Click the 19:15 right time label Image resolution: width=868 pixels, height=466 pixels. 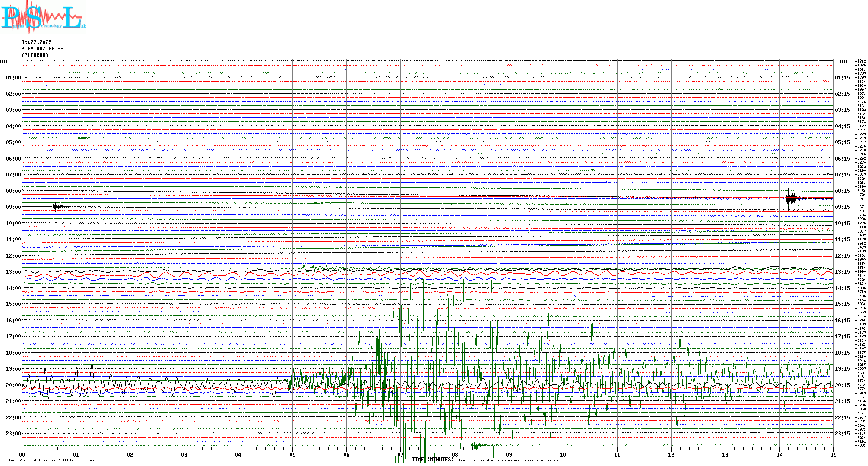[842, 369]
